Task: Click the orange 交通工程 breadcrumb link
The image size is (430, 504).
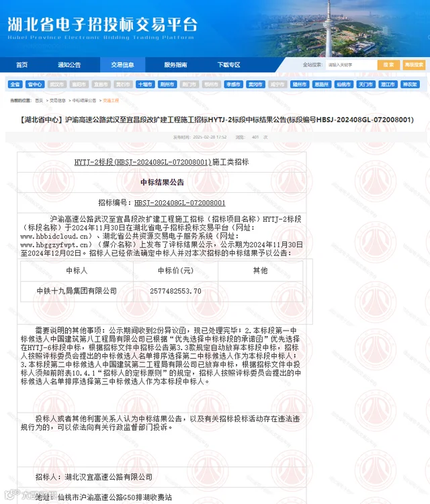Action: coord(111,101)
